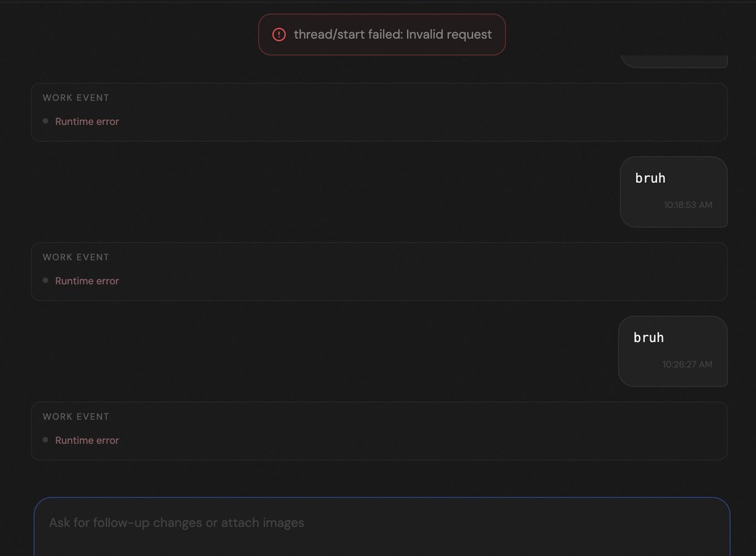756x556 pixels.
Task: Dismiss the 'thread/start failed: Invalid request' toast
Action: point(382,35)
